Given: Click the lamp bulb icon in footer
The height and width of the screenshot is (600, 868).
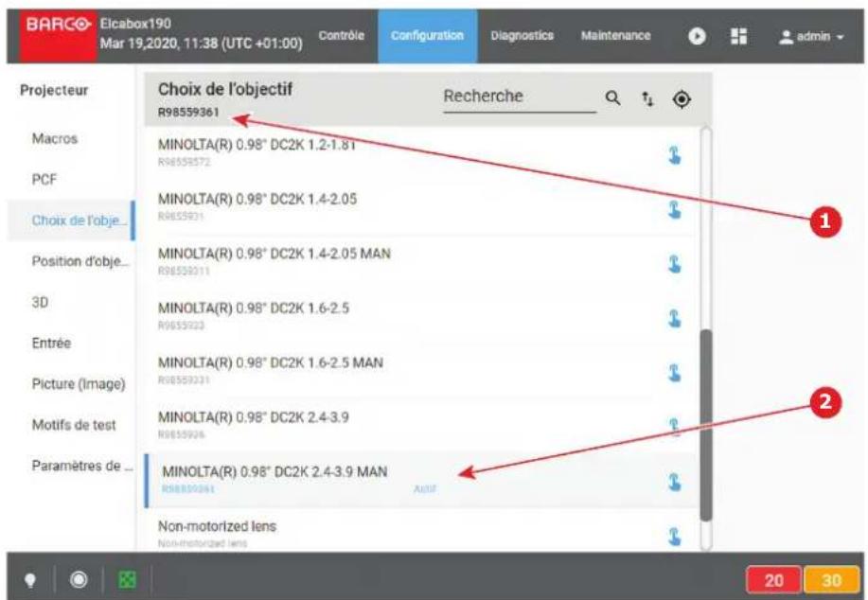Looking at the screenshot, I should (x=30, y=580).
